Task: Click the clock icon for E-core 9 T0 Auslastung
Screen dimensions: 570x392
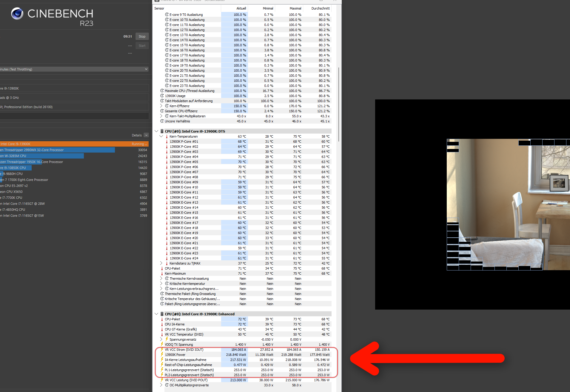Action: [x=167, y=14]
